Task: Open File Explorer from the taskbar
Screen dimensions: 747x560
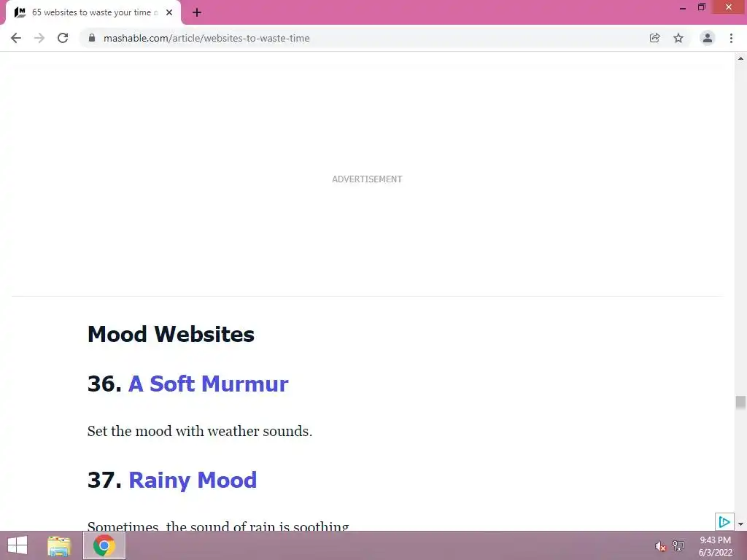Action: [x=59, y=545]
